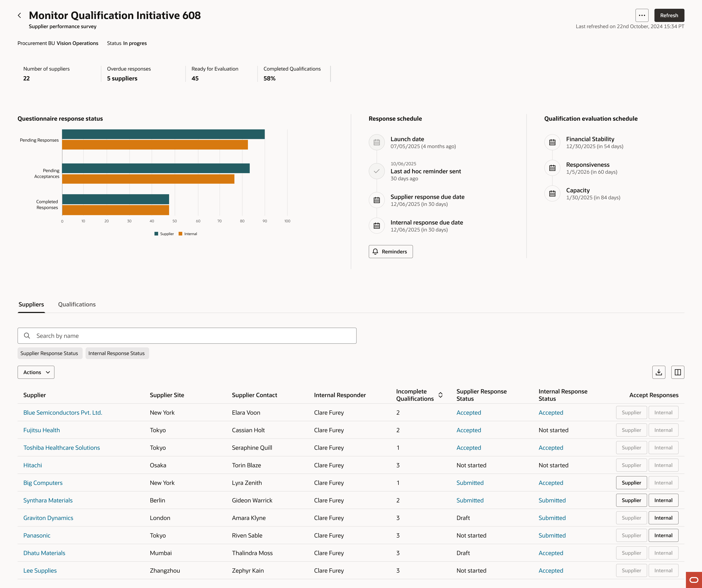Toggle the Supplier series in chart legend

164,234
